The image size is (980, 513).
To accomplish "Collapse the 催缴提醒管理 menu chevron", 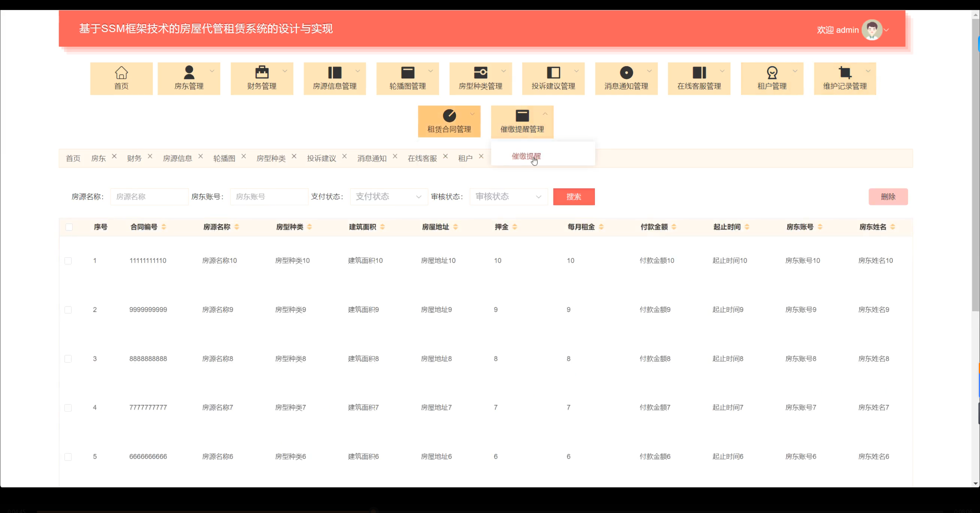I will [x=545, y=114].
